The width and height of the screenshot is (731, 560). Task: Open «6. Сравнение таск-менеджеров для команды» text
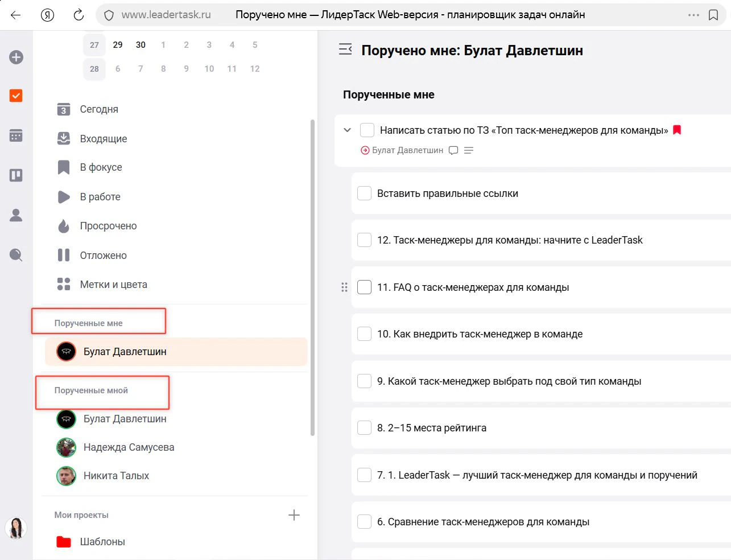[483, 522]
